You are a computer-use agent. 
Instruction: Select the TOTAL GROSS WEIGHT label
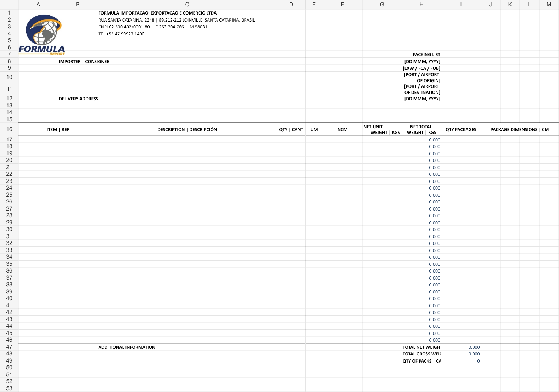[x=422, y=354]
